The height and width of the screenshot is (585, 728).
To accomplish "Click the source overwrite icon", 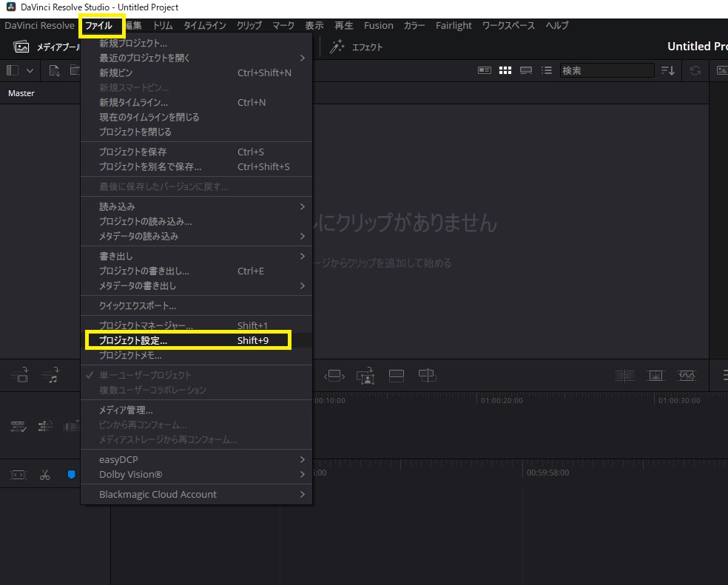I will pyautogui.click(x=427, y=376).
